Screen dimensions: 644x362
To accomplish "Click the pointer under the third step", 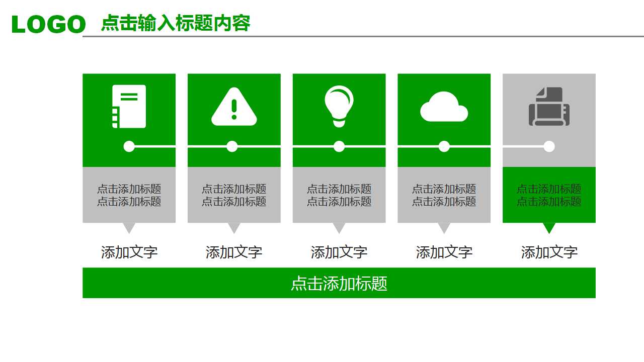I will (x=339, y=227).
